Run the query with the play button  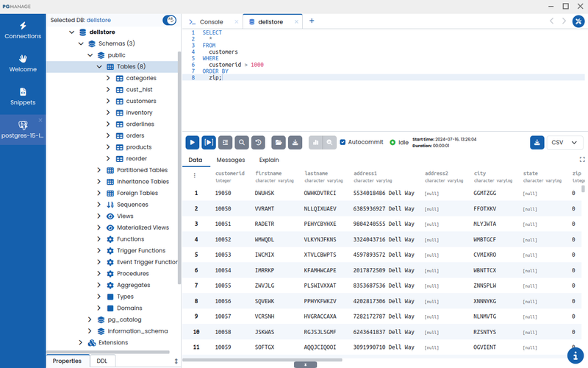point(192,142)
